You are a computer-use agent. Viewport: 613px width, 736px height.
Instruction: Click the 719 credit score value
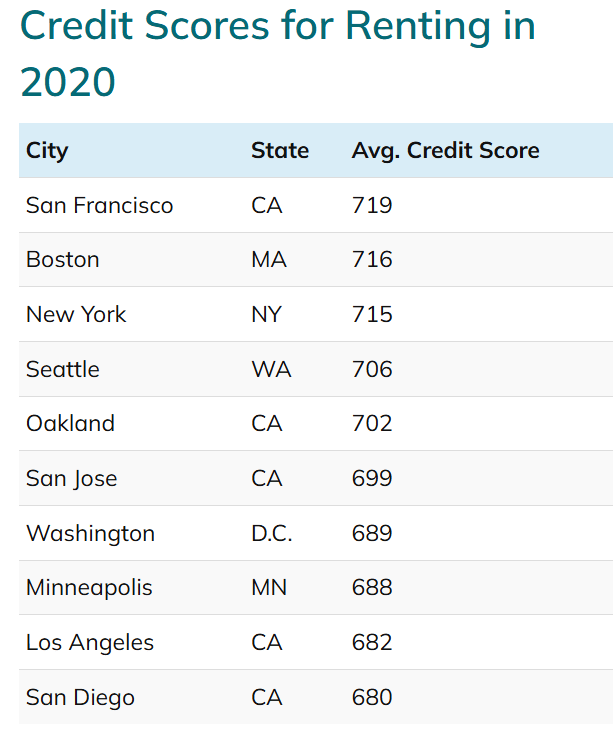[372, 206]
